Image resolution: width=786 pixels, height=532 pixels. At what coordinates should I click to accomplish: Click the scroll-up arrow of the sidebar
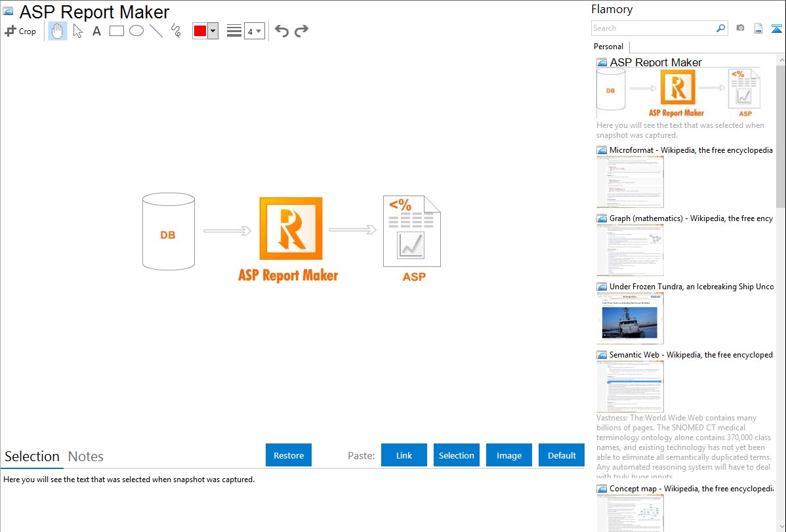(x=781, y=60)
